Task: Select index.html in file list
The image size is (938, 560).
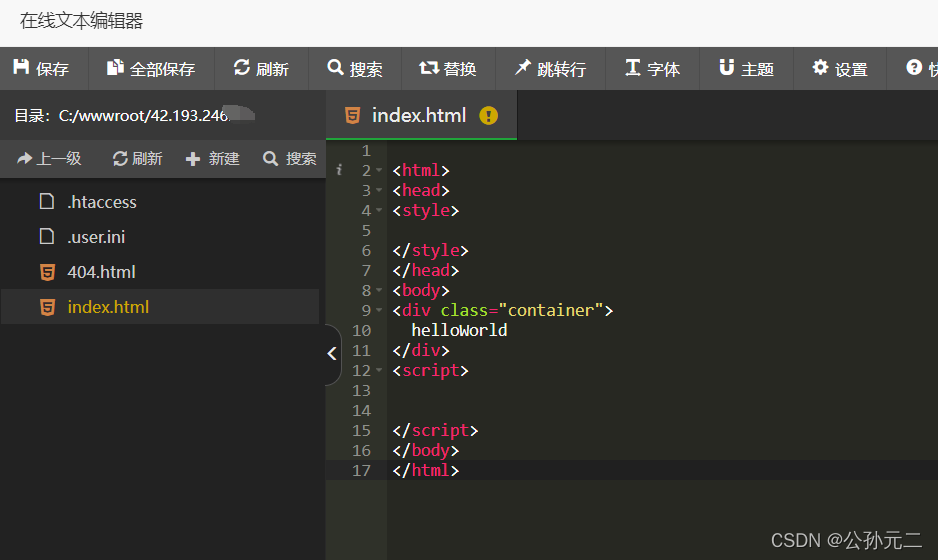Action: 160,307
